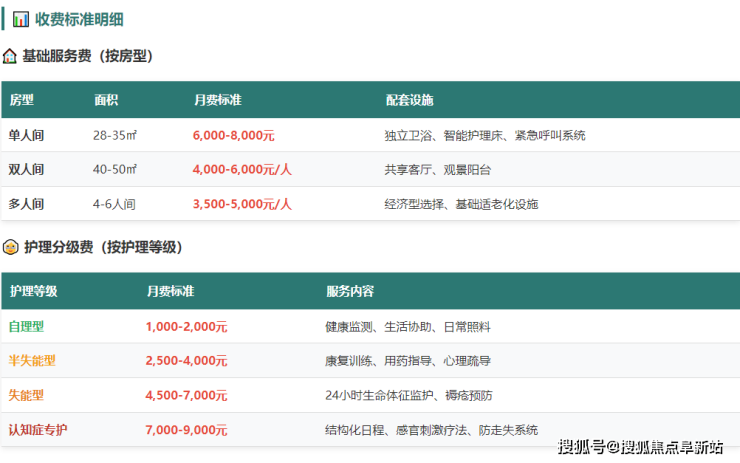Image resolution: width=740 pixels, height=463 pixels.
Task: Click the 面积 column header
Action: [x=106, y=100]
